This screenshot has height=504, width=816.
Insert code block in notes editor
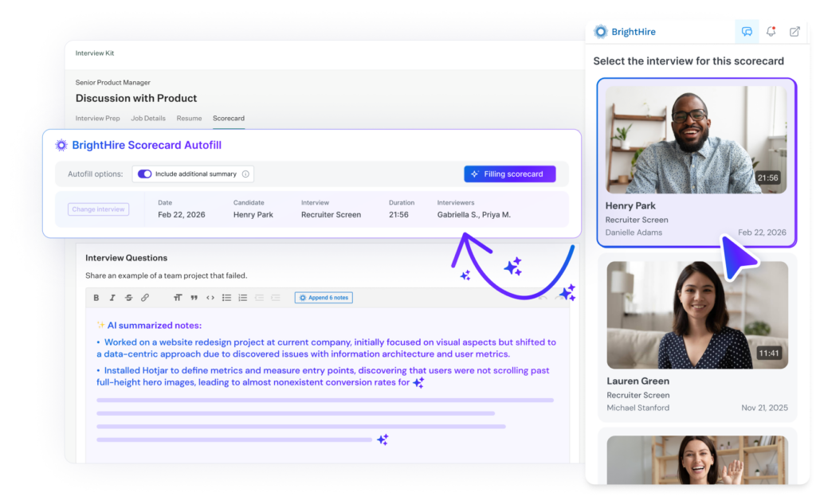pyautogui.click(x=210, y=298)
